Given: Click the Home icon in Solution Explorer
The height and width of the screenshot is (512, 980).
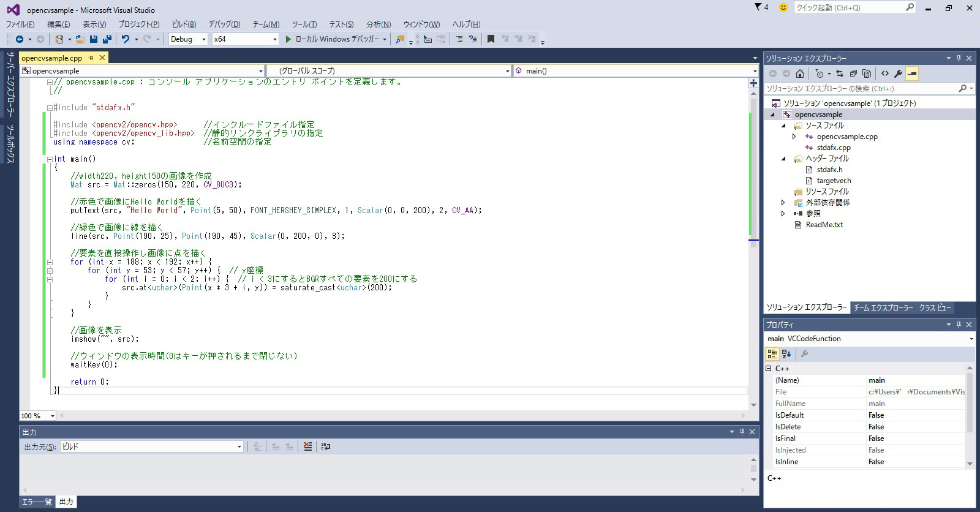Looking at the screenshot, I should [x=800, y=73].
